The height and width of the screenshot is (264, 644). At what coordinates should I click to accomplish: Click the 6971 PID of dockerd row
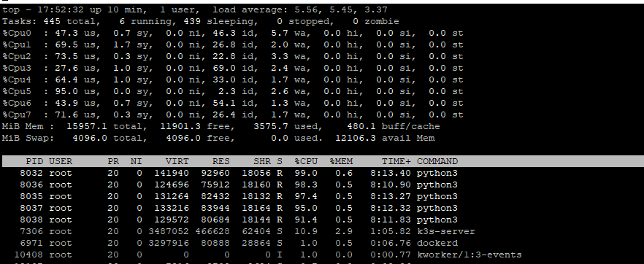coord(31,243)
